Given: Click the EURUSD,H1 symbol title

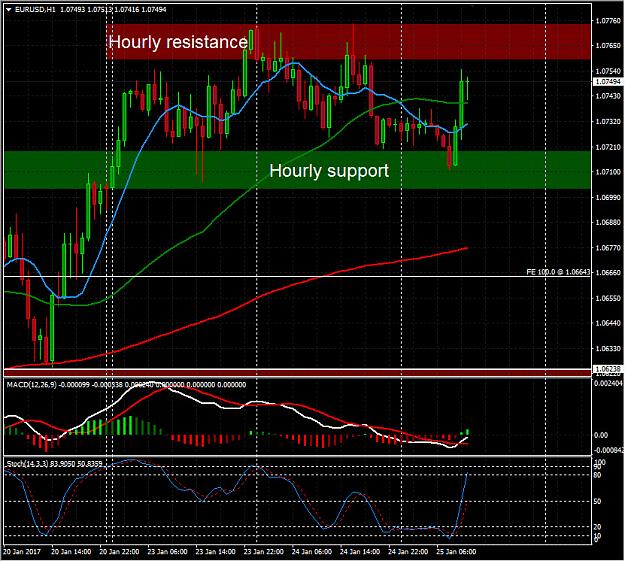Looking at the screenshot, I should click(35, 10).
